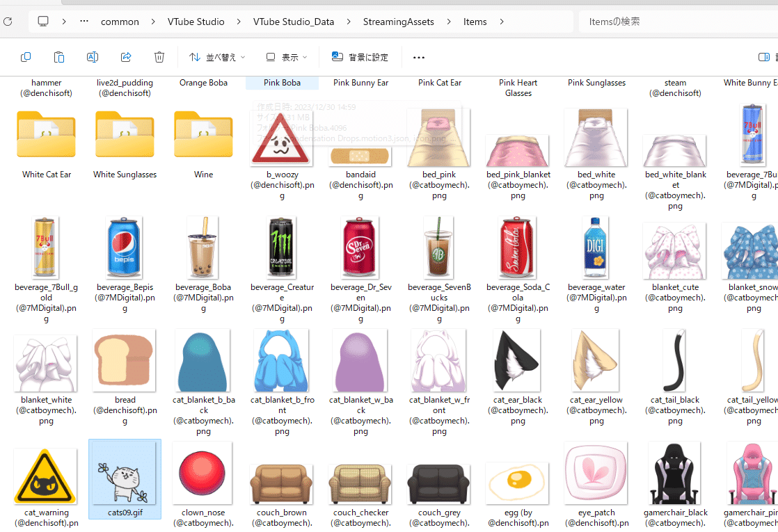
Task: Copy the selected item using the toolbar
Action: [x=25, y=57]
